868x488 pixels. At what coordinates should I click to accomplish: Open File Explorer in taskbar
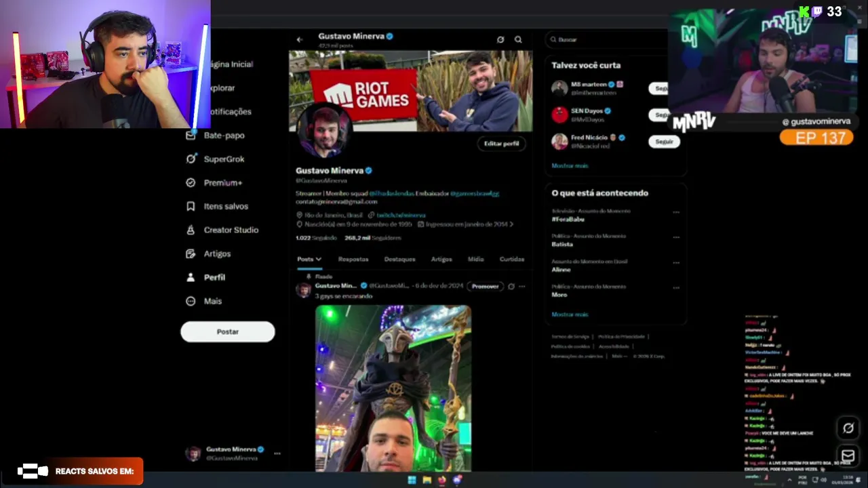point(427,480)
